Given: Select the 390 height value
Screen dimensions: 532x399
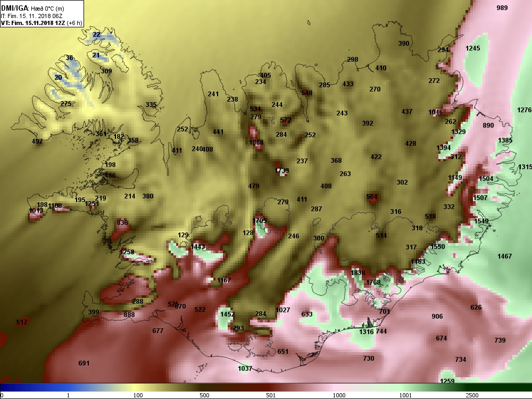Looking at the screenshot, I should coord(404,44).
